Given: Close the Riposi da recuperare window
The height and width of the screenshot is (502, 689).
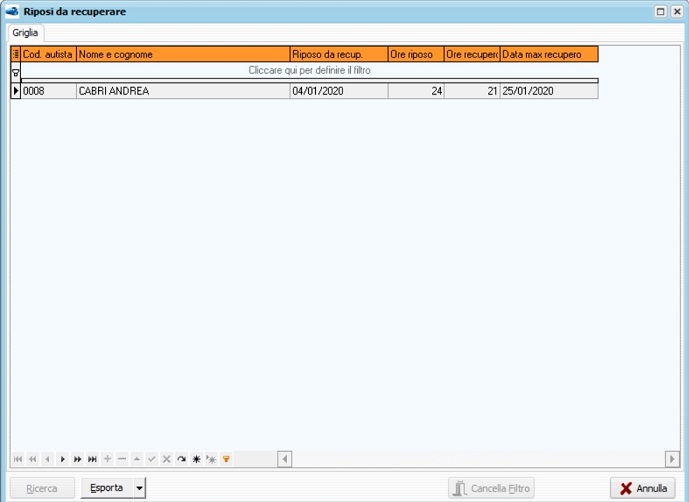Looking at the screenshot, I should 677,11.
